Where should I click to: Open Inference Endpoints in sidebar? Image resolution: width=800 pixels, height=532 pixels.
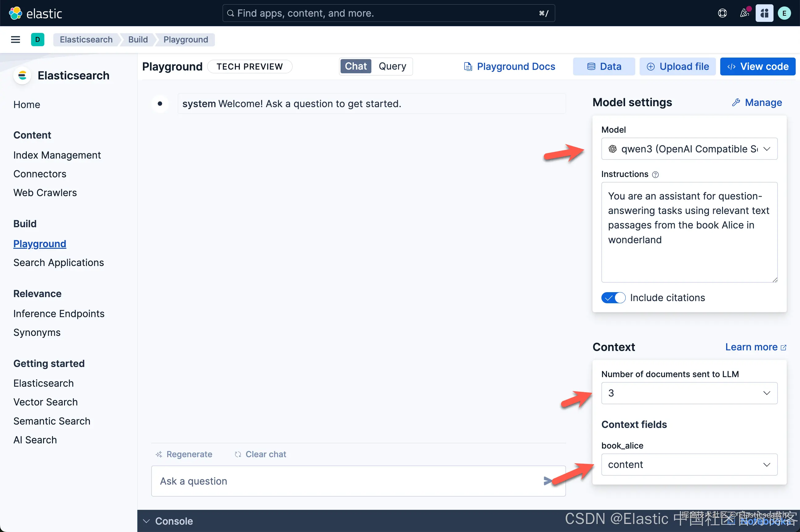59,313
